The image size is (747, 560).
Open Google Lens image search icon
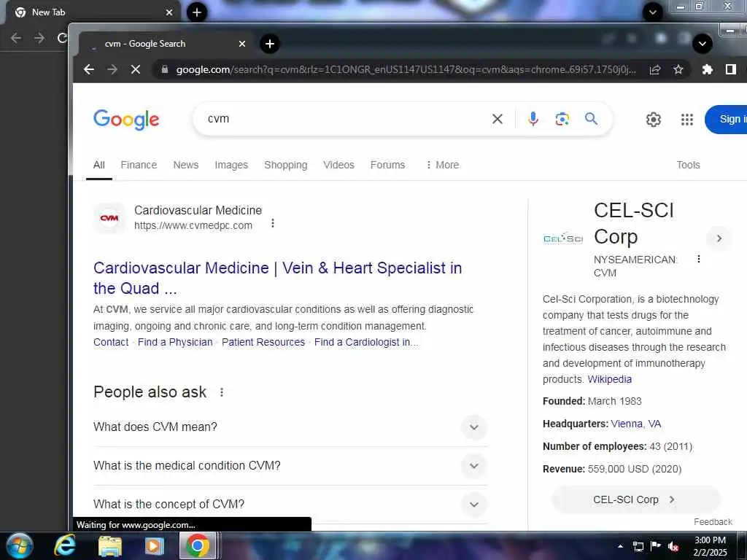[562, 119]
